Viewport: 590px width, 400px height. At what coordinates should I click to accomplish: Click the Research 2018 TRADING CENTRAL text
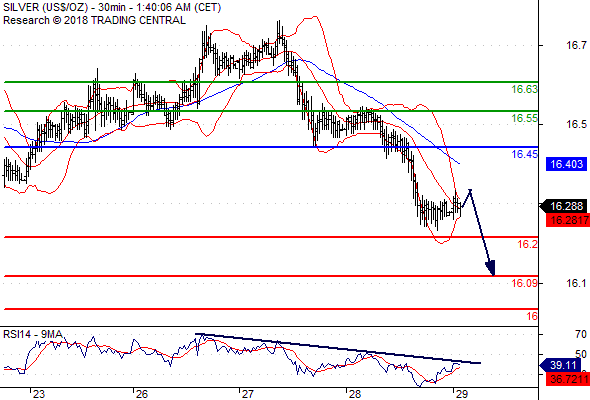pyautogui.click(x=94, y=20)
